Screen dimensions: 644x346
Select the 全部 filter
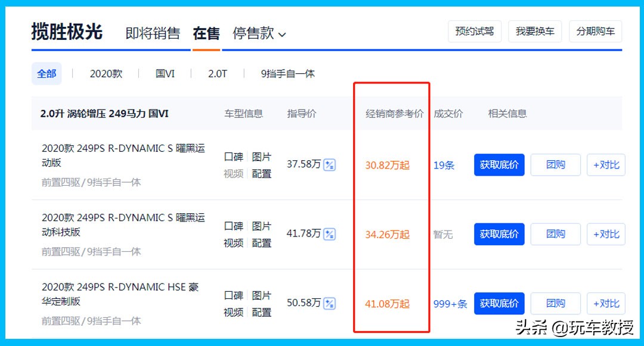(47, 74)
